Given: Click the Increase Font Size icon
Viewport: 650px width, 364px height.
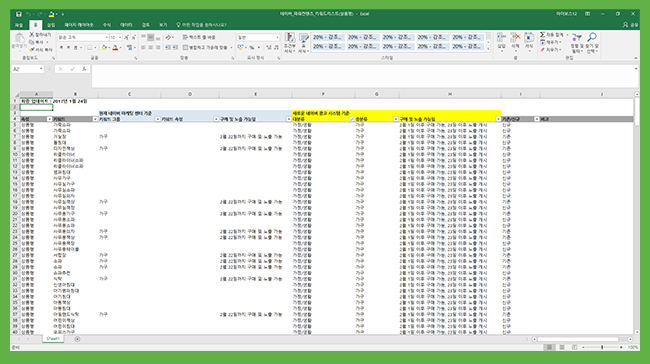Looking at the screenshot, I should (126, 37).
